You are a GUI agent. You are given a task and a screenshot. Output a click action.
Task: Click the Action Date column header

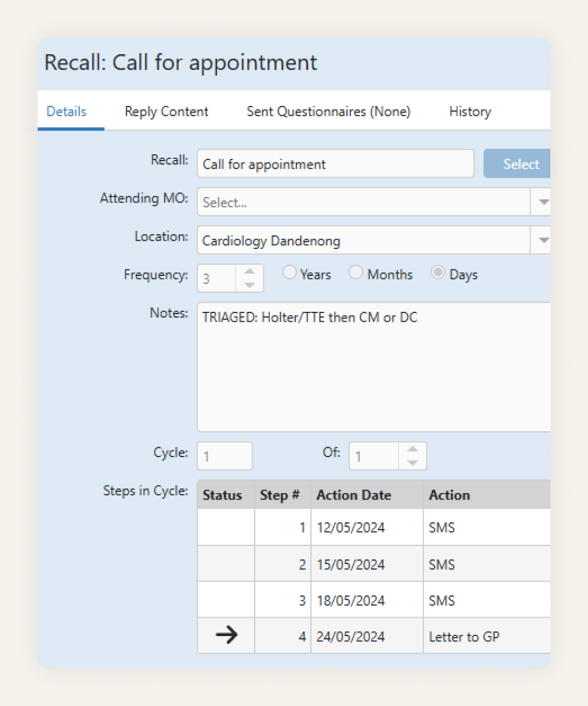(367, 495)
